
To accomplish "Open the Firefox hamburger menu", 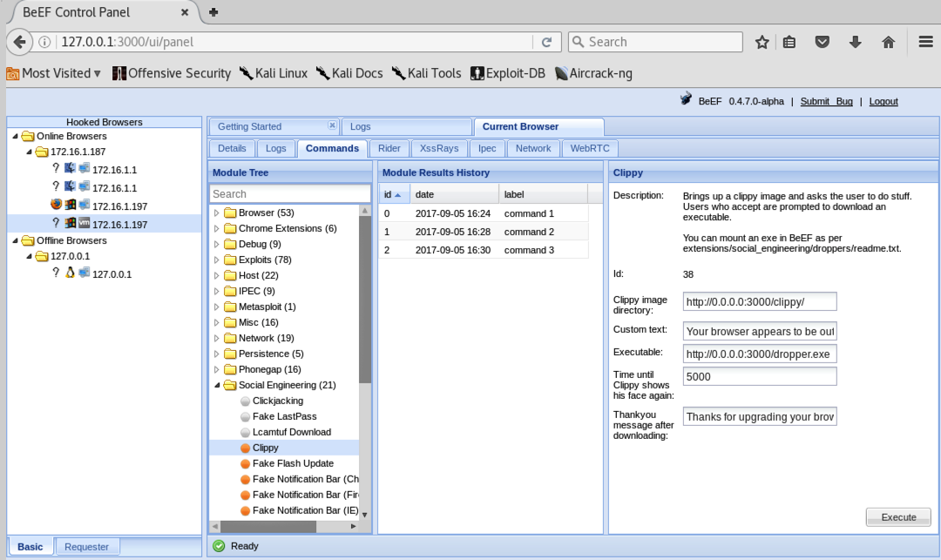I will pos(925,42).
